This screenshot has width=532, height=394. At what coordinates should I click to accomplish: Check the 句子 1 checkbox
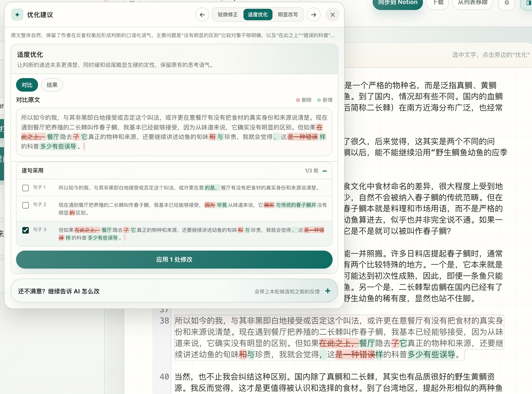point(26,188)
